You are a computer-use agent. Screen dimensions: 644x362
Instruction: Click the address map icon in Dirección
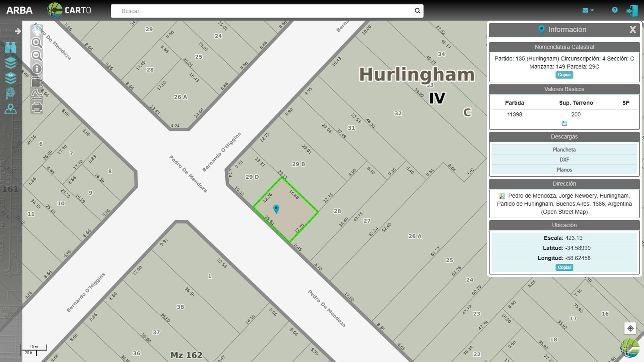coord(502,196)
